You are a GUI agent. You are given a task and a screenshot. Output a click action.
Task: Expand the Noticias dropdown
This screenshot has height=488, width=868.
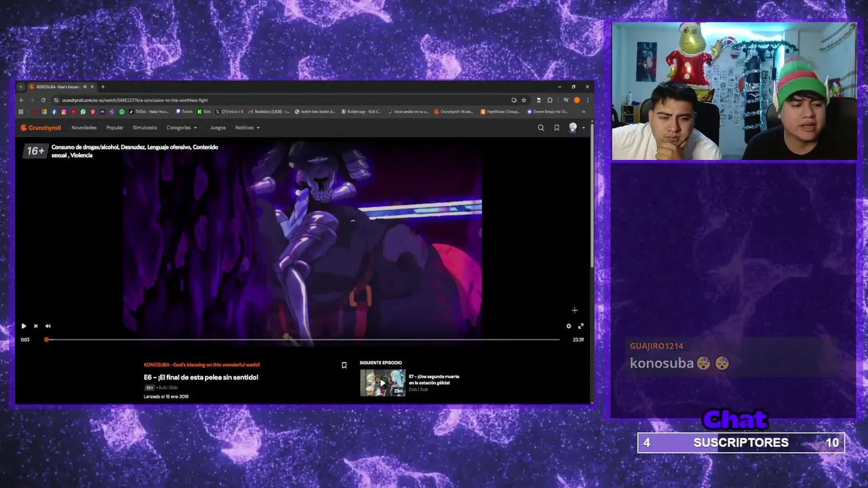(x=248, y=127)
